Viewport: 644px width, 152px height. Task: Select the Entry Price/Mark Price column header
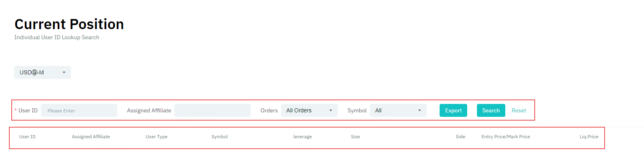coord(506,137)
